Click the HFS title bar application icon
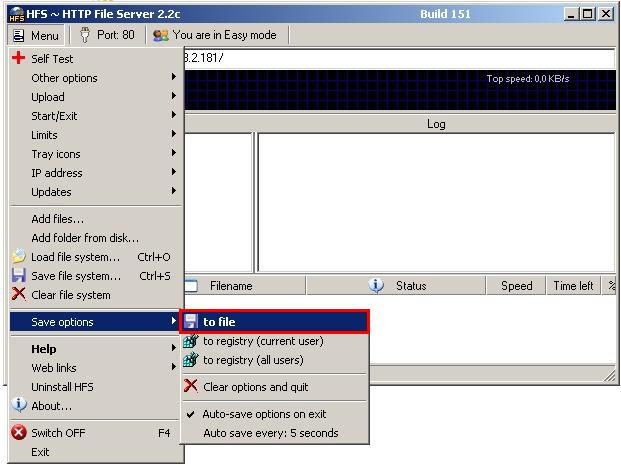621x465 pixels. 17,14
